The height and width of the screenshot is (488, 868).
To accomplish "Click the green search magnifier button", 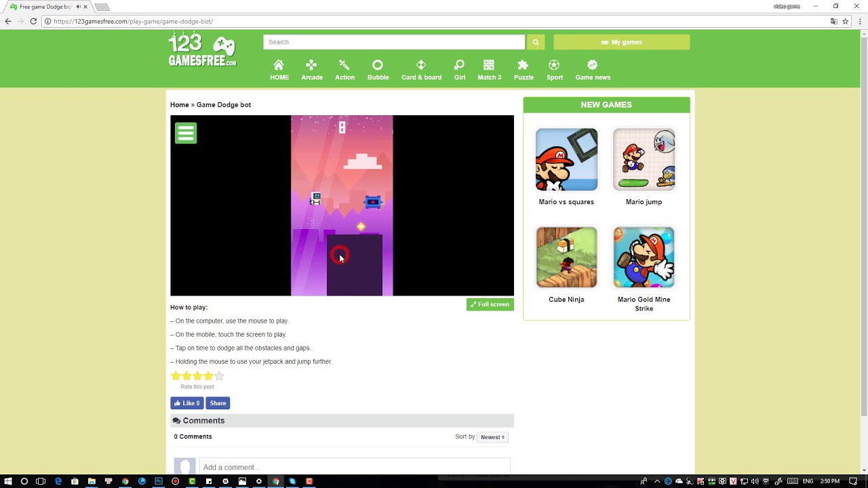I will [536, 42].
